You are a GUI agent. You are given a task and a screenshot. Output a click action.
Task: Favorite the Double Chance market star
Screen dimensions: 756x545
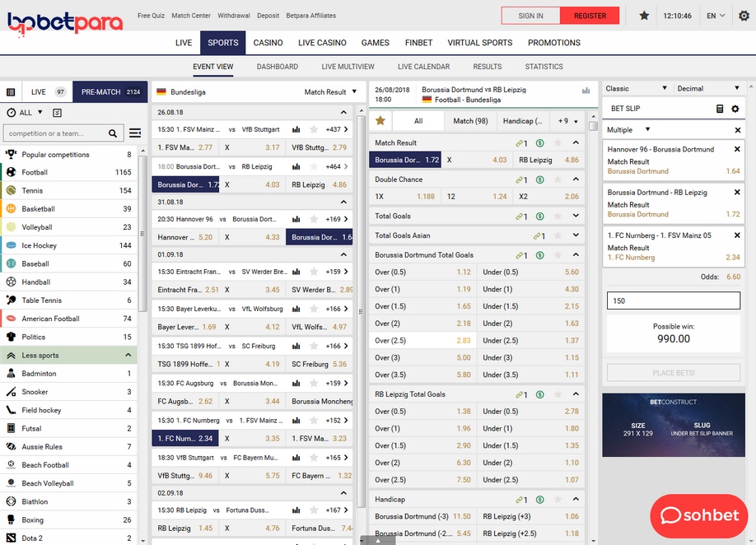[x=558, y=179]
